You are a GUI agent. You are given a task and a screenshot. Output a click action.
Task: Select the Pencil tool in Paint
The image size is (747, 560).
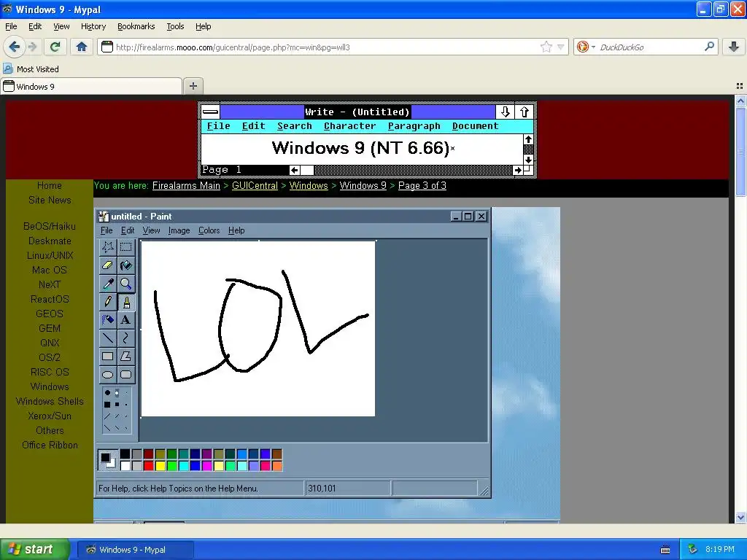click(108, 302)
